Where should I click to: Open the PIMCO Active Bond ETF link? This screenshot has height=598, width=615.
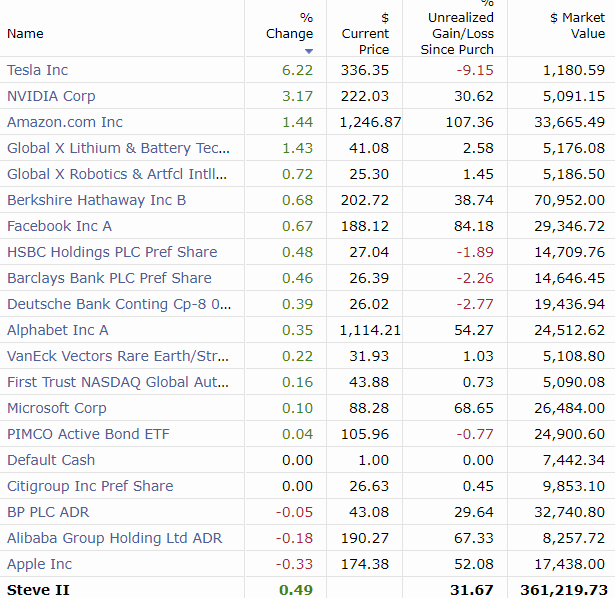pos(88,434)
